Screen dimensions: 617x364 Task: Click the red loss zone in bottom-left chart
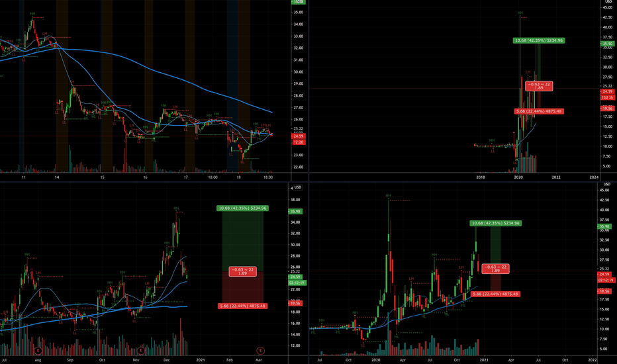(x=242, y=289)
